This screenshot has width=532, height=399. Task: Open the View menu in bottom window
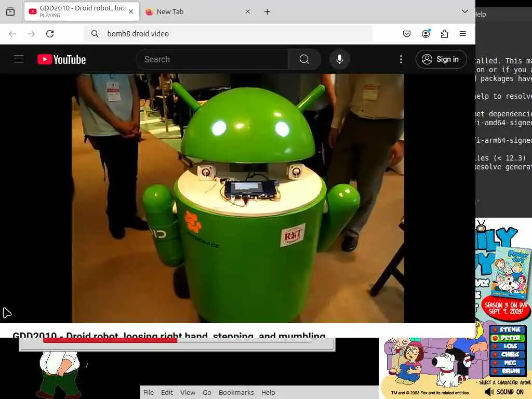tap(188, 392)
